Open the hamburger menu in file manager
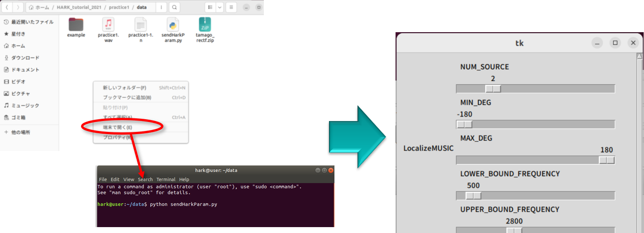The height and width of the screenshot is (233, 644). (x=233, y=8)
